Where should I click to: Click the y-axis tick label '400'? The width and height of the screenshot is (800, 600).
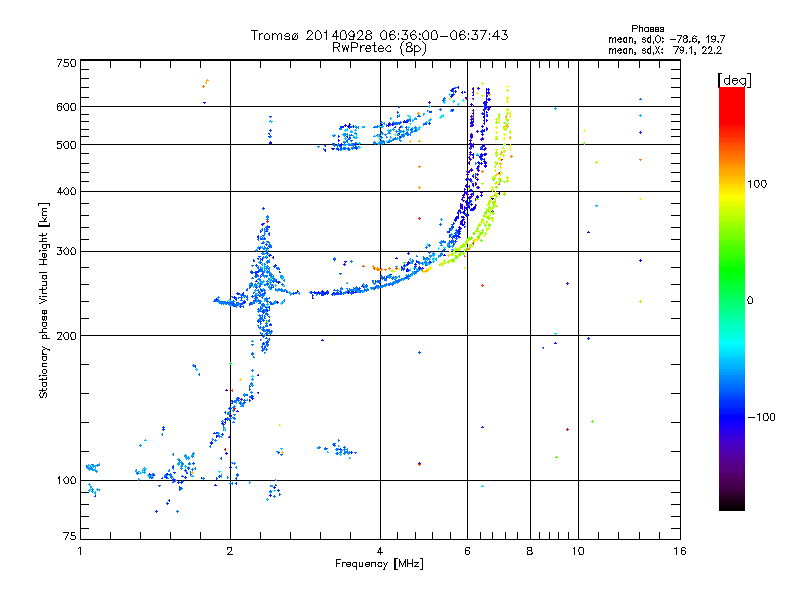tap(66, 191)
